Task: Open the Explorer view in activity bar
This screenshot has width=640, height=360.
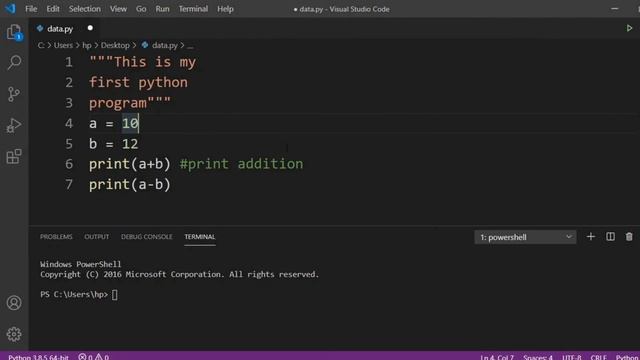Action: tap(14, 32)
